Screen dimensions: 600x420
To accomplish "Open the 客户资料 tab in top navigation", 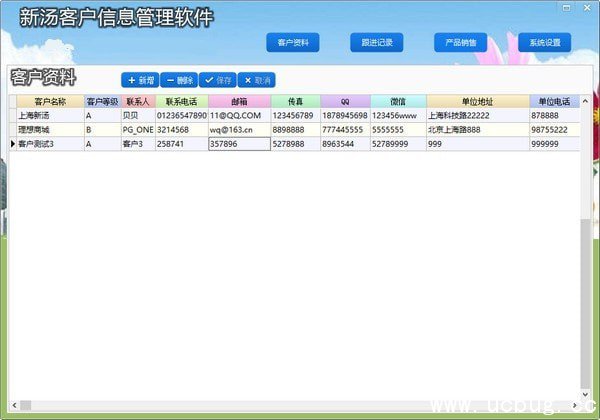I will coord(293,42).
